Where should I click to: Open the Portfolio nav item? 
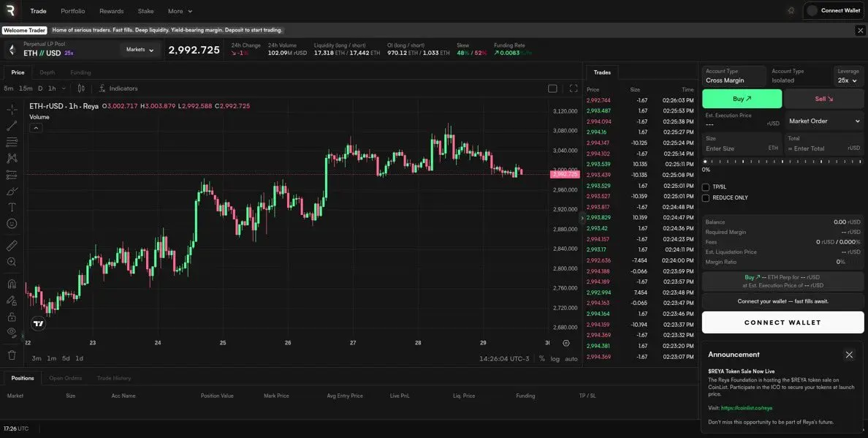[x=73, y=11]
